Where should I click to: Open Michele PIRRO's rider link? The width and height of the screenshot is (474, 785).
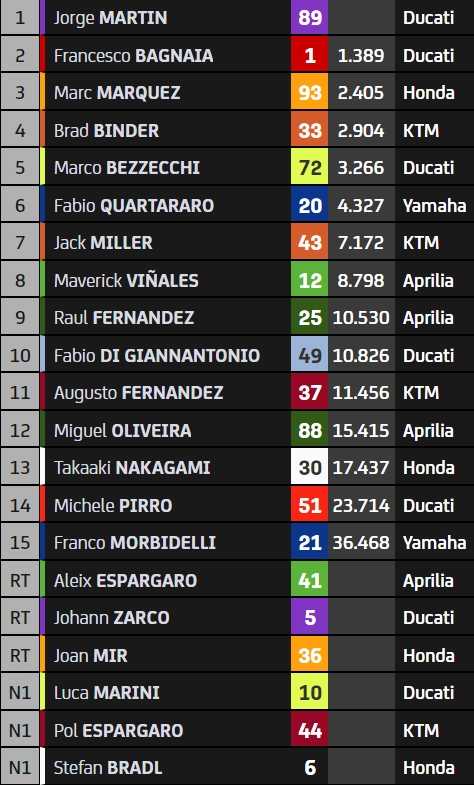[x=113, y=506]
